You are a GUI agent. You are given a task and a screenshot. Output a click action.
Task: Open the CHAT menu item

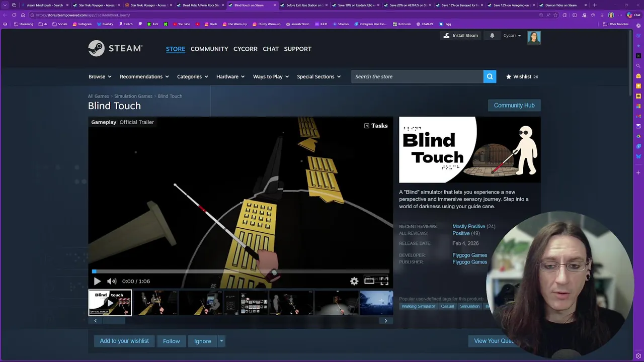click(271, 49)
